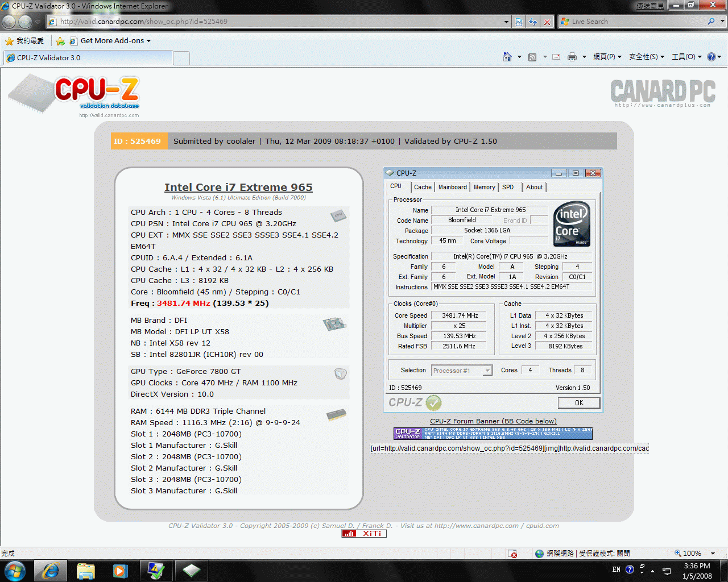Click the URL address bar field
Viewport: 728px width, 582px height.
(276, 22)
